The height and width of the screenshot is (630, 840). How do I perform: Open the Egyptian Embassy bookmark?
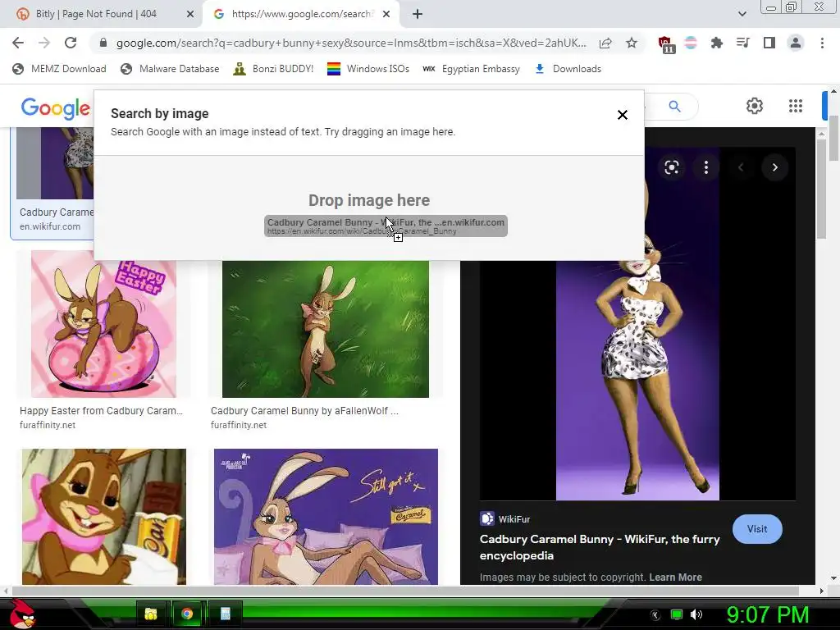[x=472, y=69]
